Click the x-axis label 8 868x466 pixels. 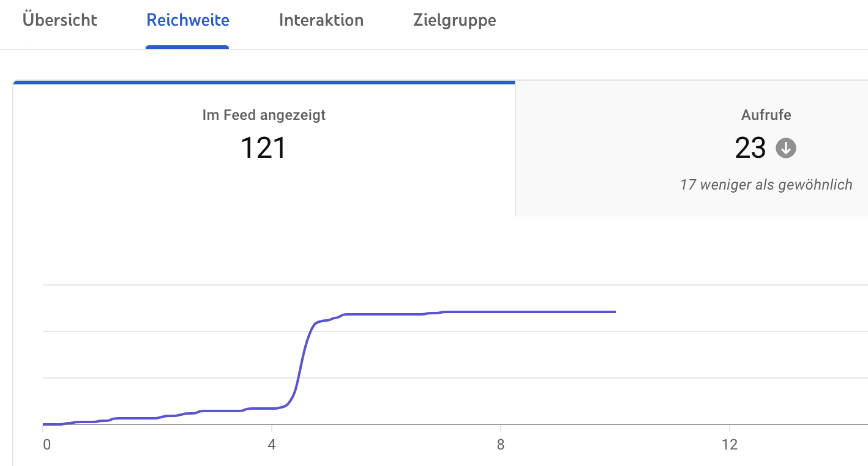click(501, 445)
